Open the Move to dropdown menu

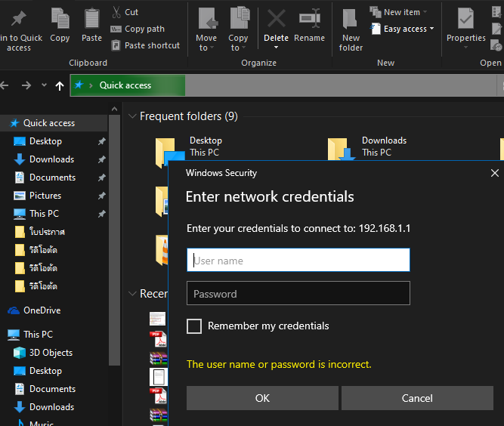[206, 42]
